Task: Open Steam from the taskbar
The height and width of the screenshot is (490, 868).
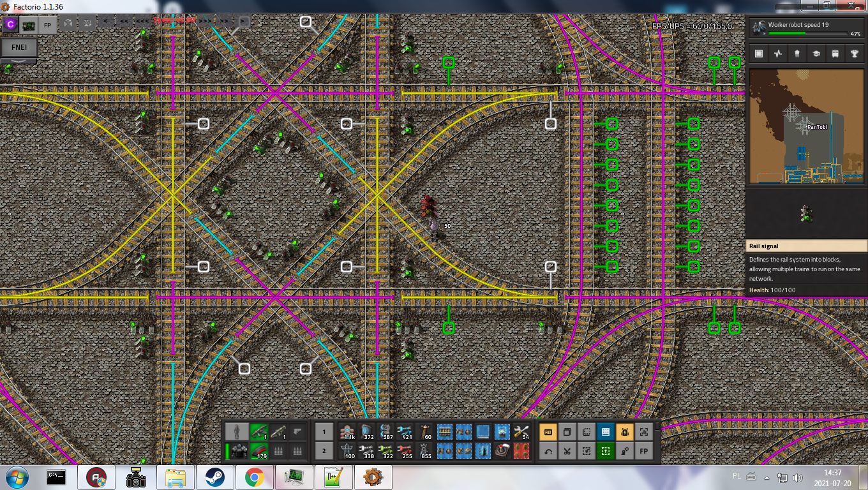Action: point(214,477)
